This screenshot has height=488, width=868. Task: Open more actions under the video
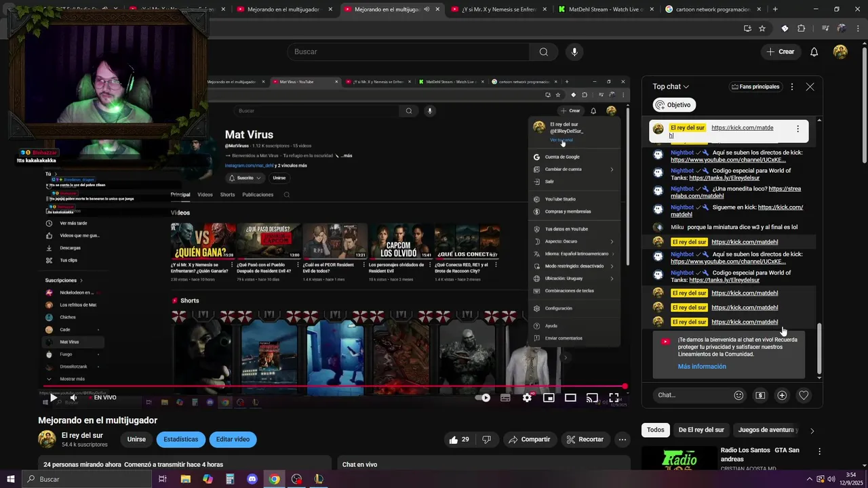(622, 439)
